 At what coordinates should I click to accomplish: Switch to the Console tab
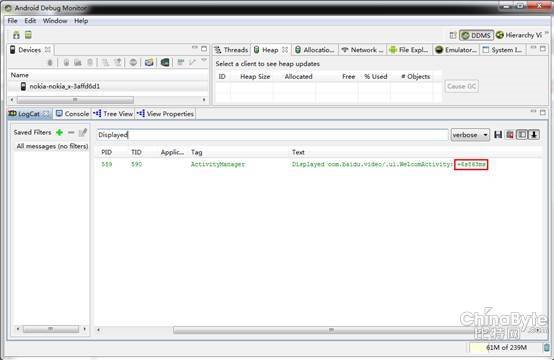point(72,114)
